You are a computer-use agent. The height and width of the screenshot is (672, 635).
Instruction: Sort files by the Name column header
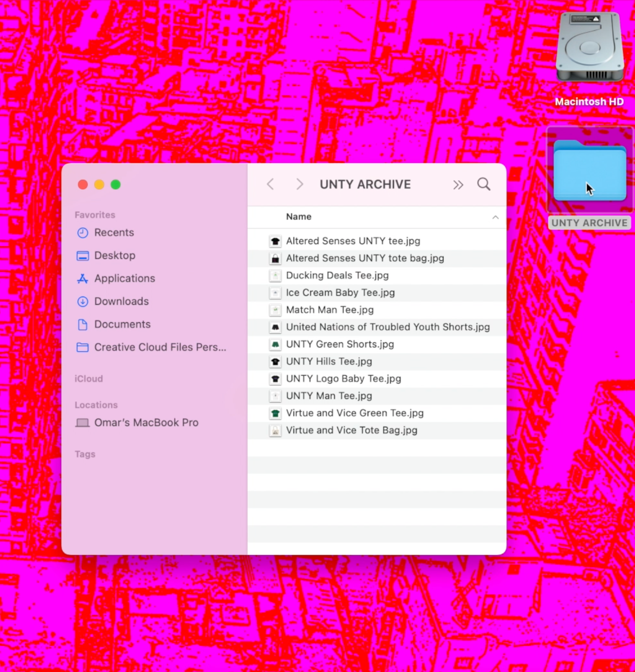(x=298, y=217)
